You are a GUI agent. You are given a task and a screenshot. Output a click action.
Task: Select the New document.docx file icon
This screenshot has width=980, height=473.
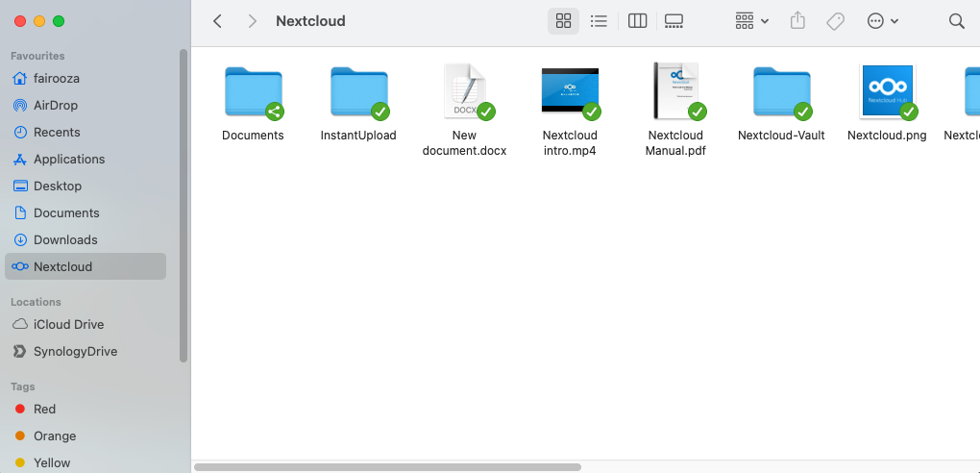[x=465, y=91]
